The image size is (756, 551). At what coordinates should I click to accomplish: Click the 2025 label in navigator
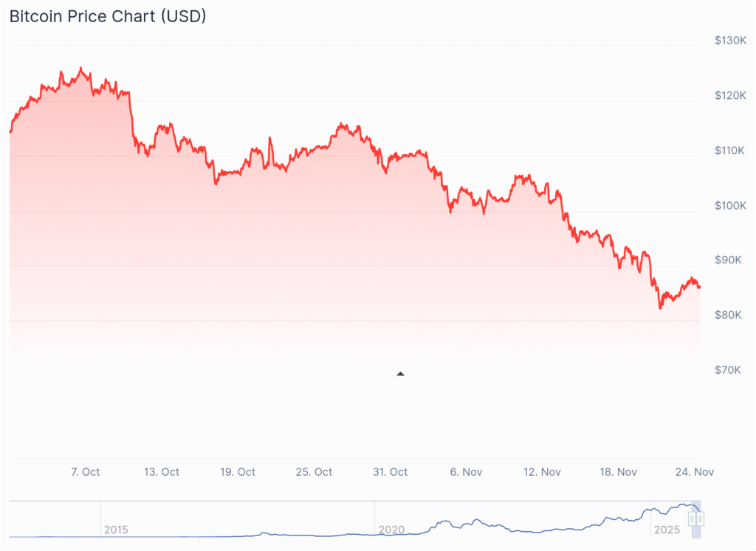point(667,530)
